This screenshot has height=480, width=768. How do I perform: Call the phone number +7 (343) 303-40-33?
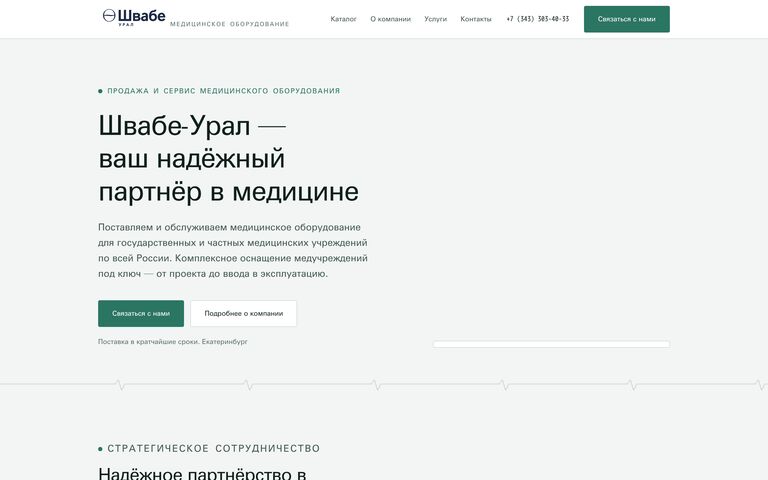point(538,19)
